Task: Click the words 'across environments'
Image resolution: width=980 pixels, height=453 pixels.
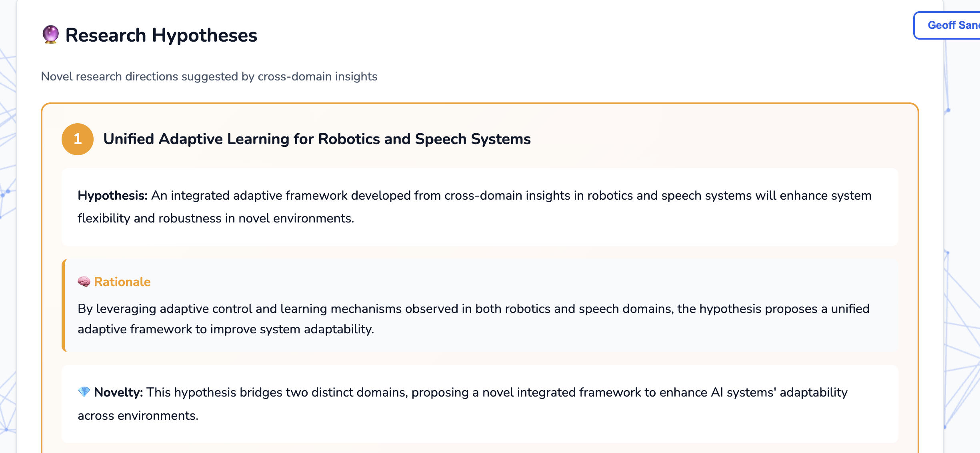Action: pyautogui.click(x=138, y=416)
